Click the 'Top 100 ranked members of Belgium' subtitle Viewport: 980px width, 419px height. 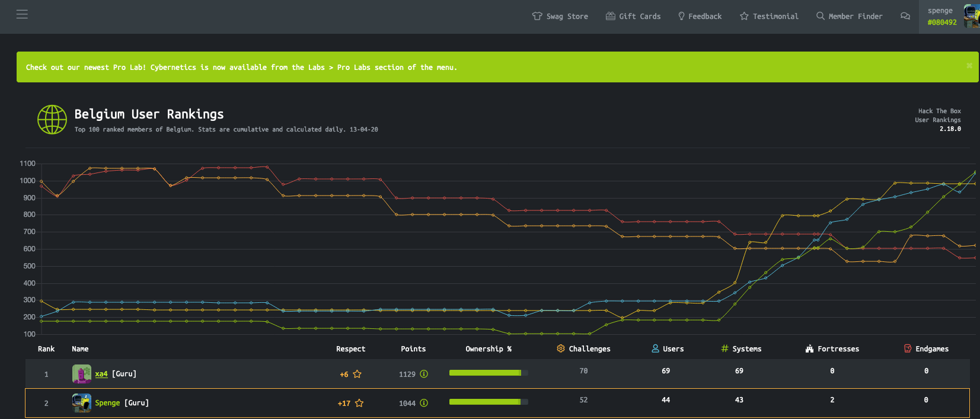point(226,129)
